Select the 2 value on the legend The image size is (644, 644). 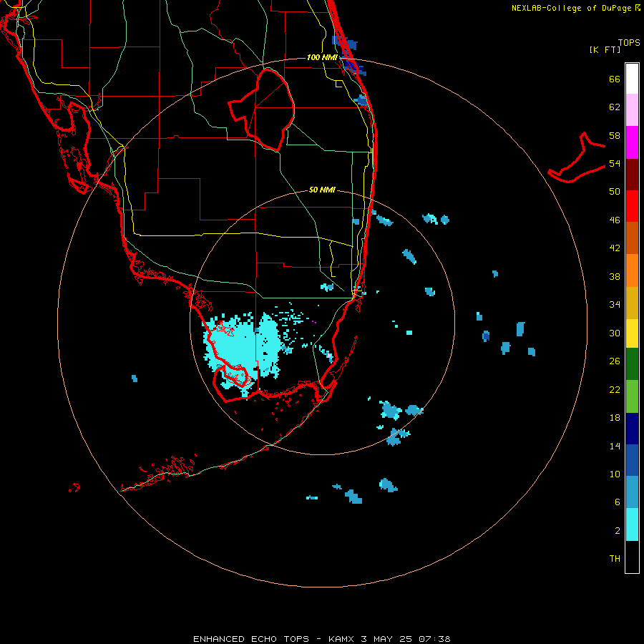[617, 531]
